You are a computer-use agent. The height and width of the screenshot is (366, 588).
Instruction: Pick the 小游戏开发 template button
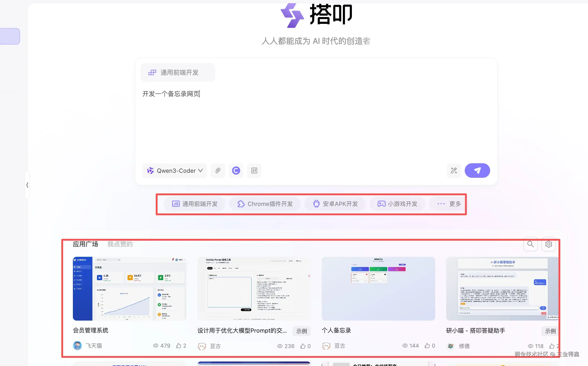[397, 204]
